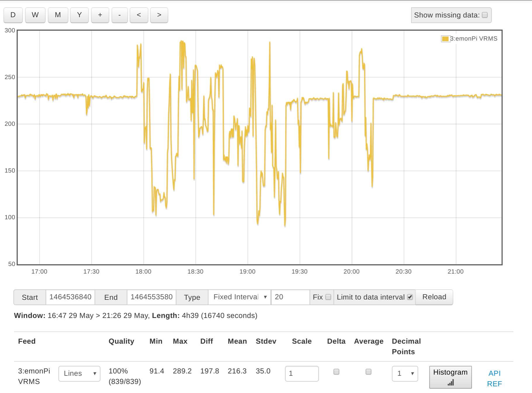Viewport: 532px width, 393px height.
Task: Click the Min value 91.4
Action: coord(157,371)
